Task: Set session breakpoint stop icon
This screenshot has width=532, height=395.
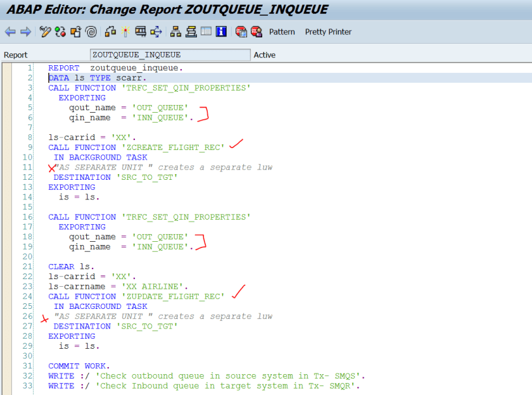Action: coord(241,32)
